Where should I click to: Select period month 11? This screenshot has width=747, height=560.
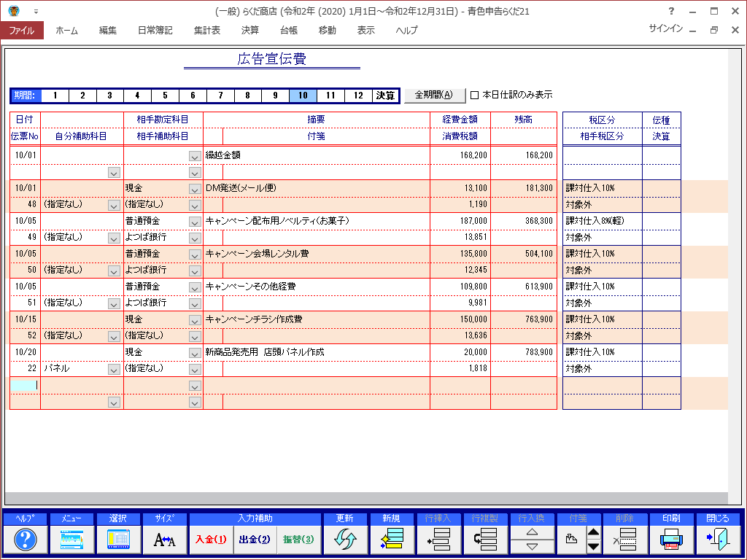click(330, 96)
